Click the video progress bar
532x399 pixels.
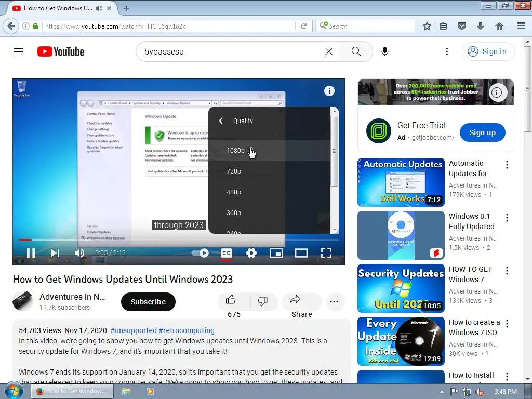tap(179, 240)
